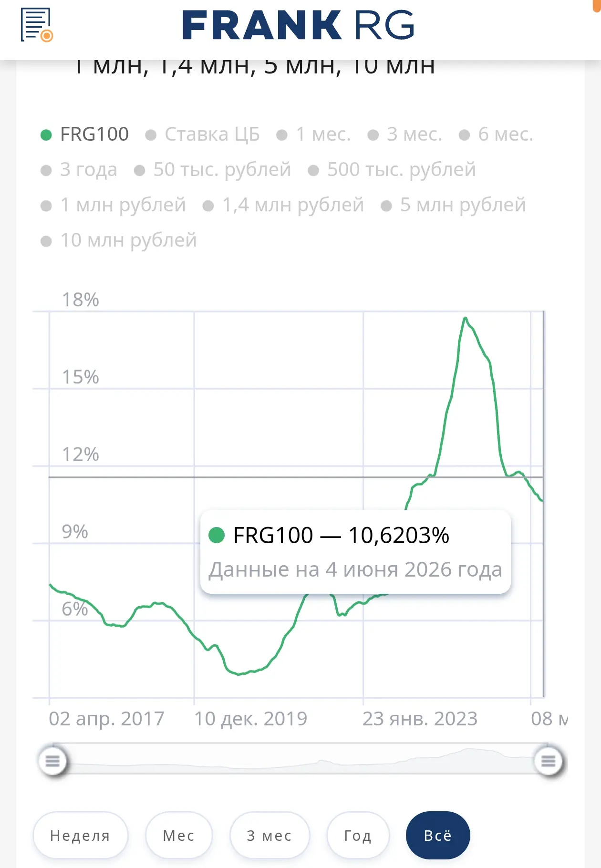Show the Ставка ЦБ series
Image resolution: width=601 pixels, height=868 pixels.
pos(203,134)
